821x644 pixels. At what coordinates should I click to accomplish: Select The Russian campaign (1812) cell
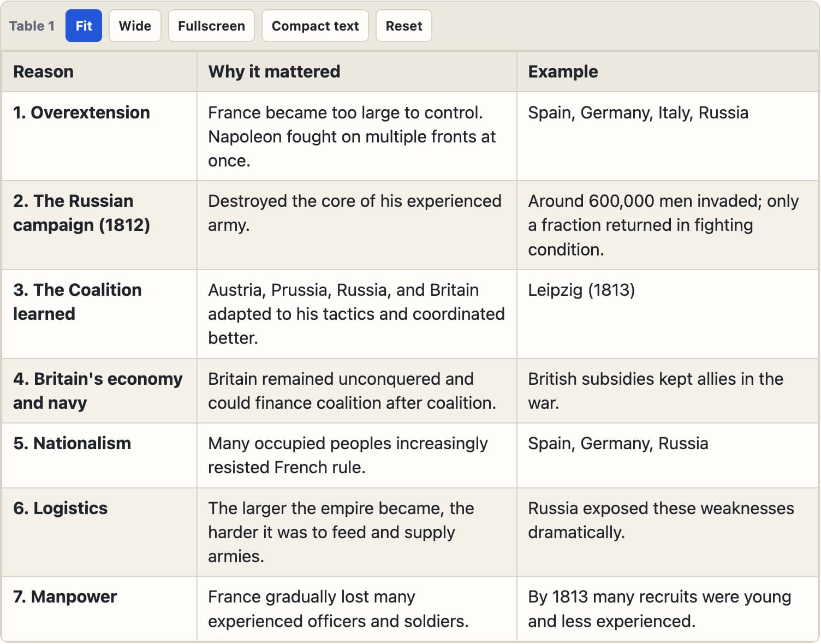tap(99, 225)
